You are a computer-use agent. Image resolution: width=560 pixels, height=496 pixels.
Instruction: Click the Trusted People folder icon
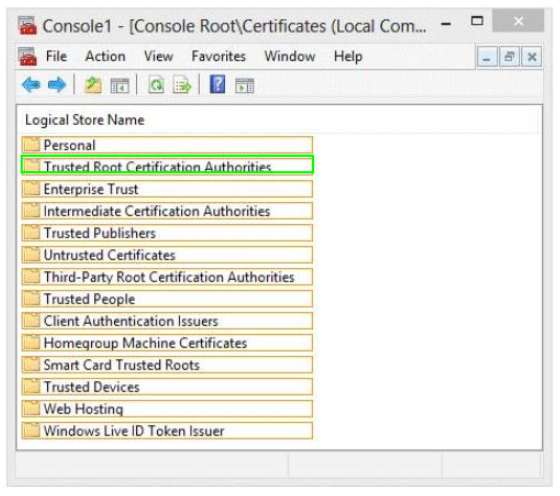tap(31, 299)
